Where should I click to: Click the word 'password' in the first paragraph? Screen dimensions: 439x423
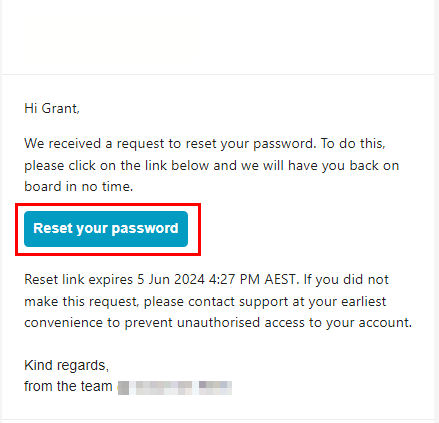tap(284, 144)
